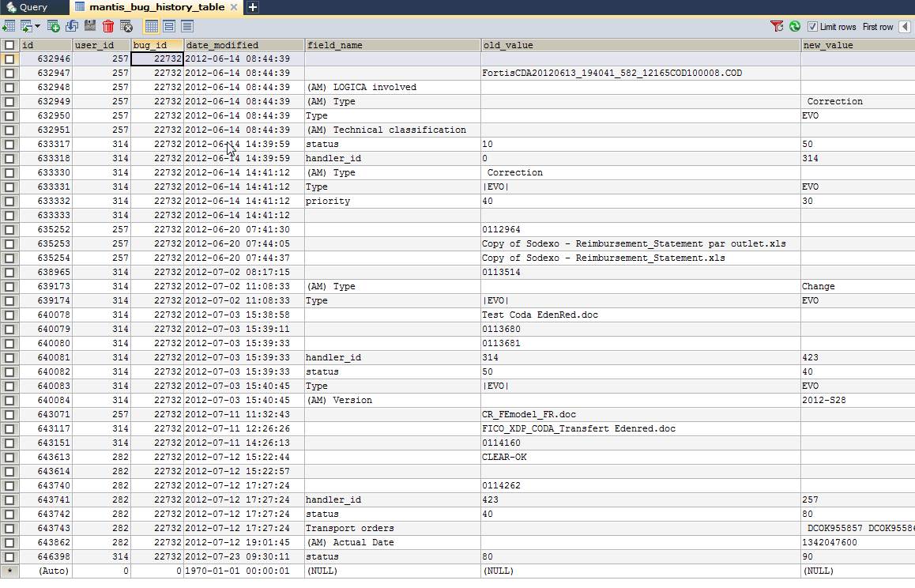Switch to grid view mode
This screenshot has width=915, height=588.
[x=151, y=26]
